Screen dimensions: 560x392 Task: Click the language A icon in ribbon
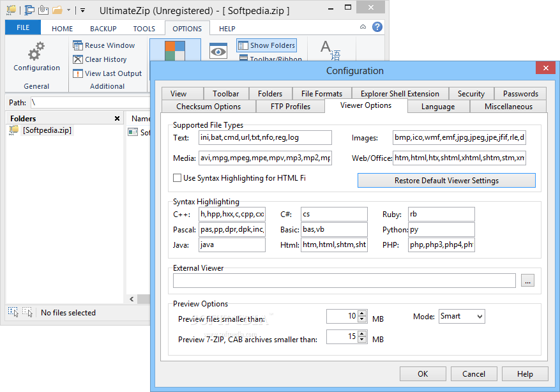[x=330, y=50]
